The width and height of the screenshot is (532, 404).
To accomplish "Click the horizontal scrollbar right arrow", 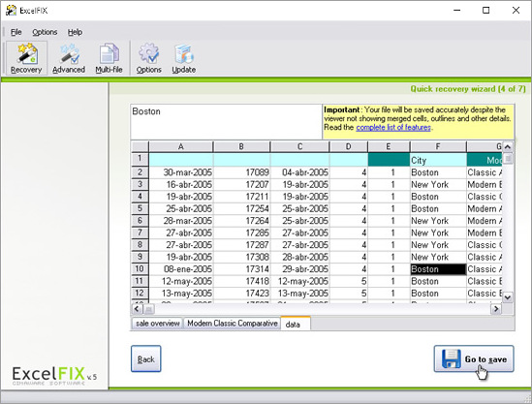I will [496, 309].
